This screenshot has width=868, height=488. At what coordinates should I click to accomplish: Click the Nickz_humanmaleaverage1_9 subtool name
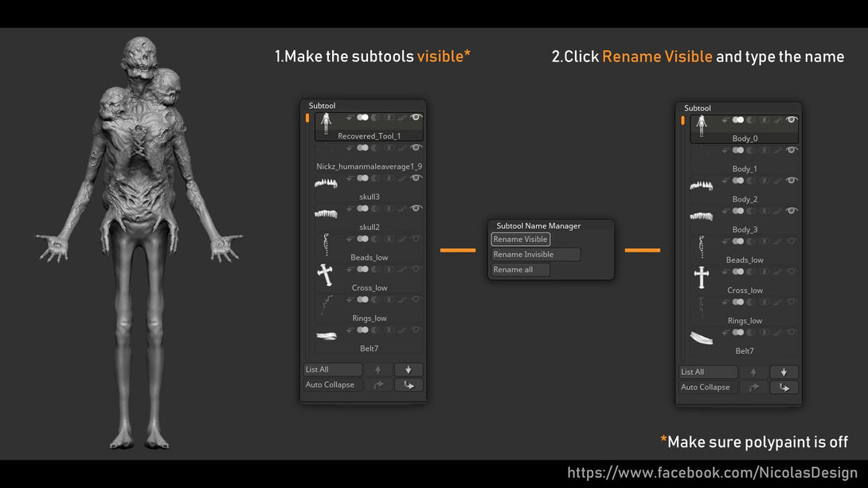click(x=369, y=166)
